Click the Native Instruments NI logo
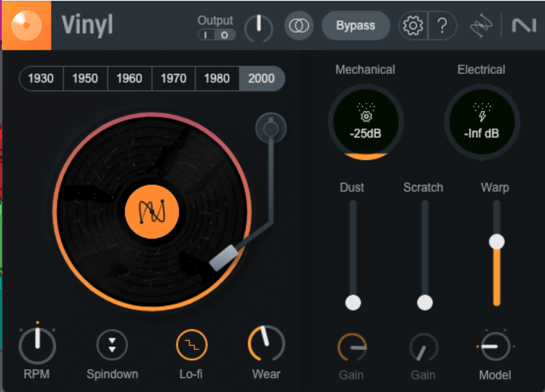This screenshot has width=545, height=392. 524,26
